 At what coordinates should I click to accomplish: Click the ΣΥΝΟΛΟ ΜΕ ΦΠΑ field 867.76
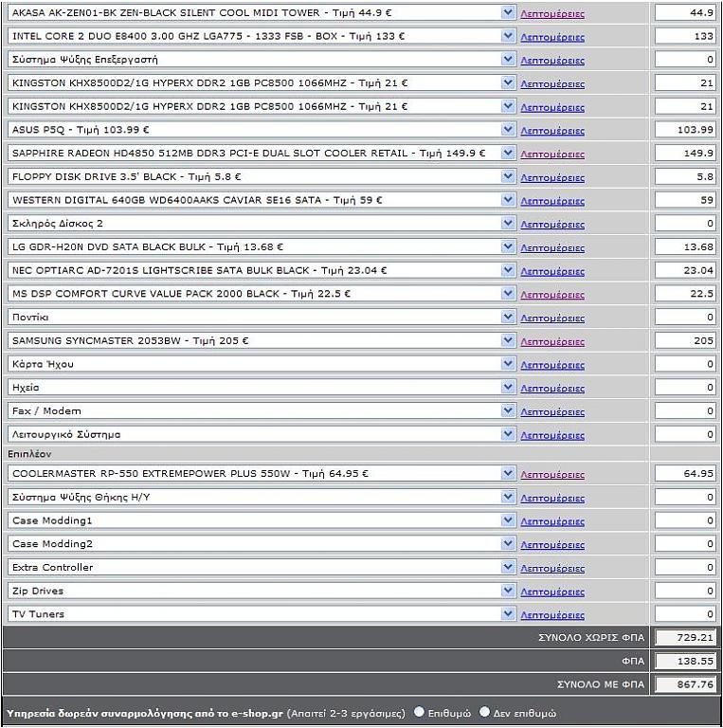(x=685, y=684)
